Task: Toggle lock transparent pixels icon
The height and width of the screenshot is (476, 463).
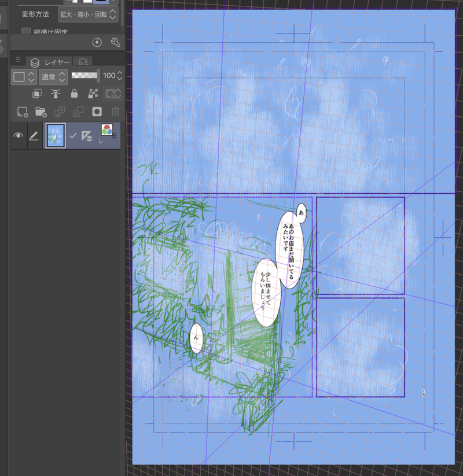Action: (x=93, y=94)
